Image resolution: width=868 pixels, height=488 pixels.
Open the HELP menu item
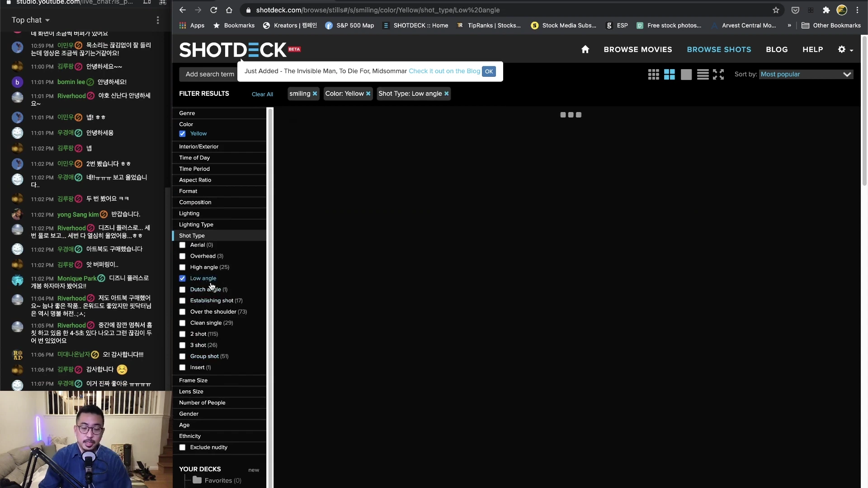[x=812, y=49]
